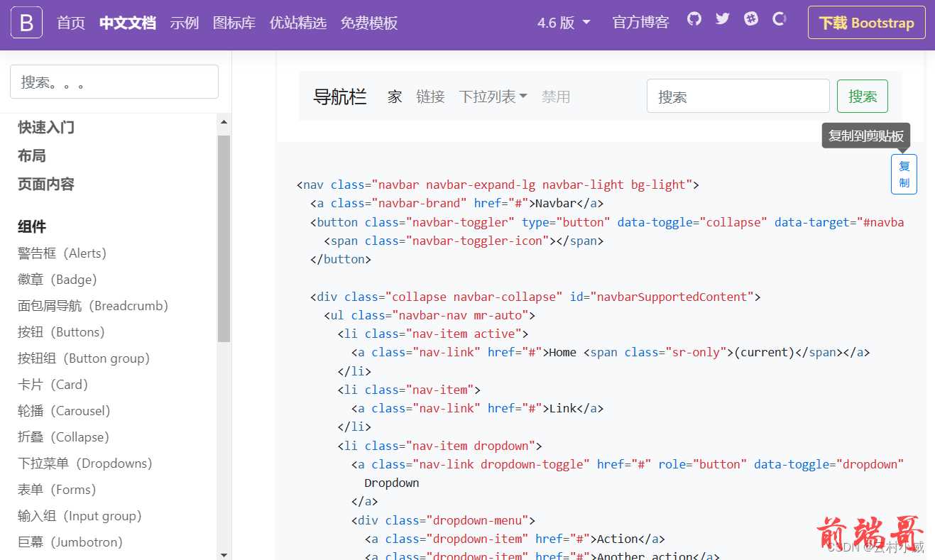Open 中文文档 in top navigation
The image size is (935, 560).
(128, 23)
